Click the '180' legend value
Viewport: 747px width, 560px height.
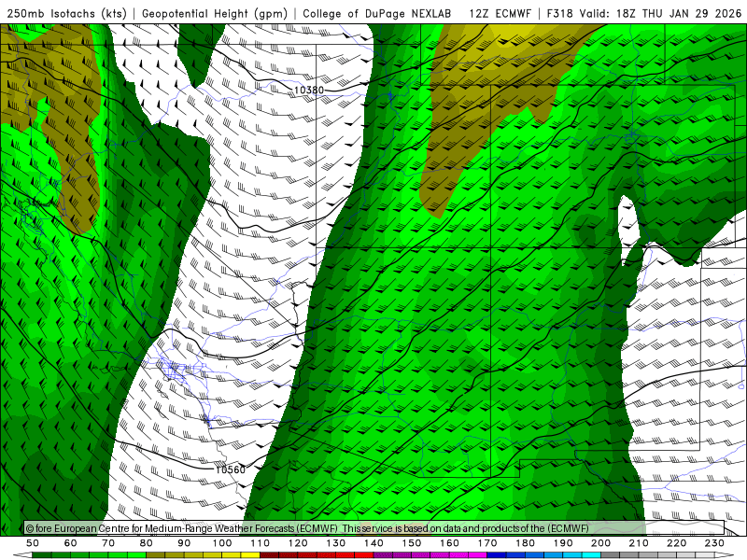pyautogui.click(x=525, y=543)
